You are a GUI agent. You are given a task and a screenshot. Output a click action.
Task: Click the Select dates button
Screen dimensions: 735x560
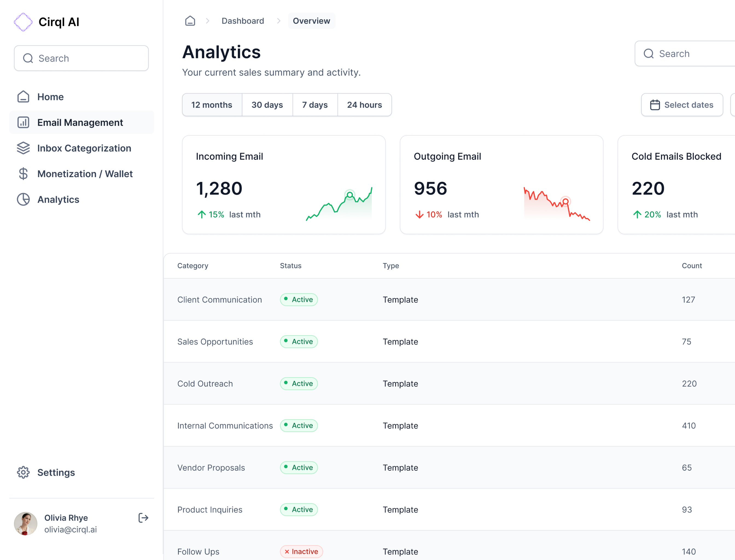tap(682, 105)
